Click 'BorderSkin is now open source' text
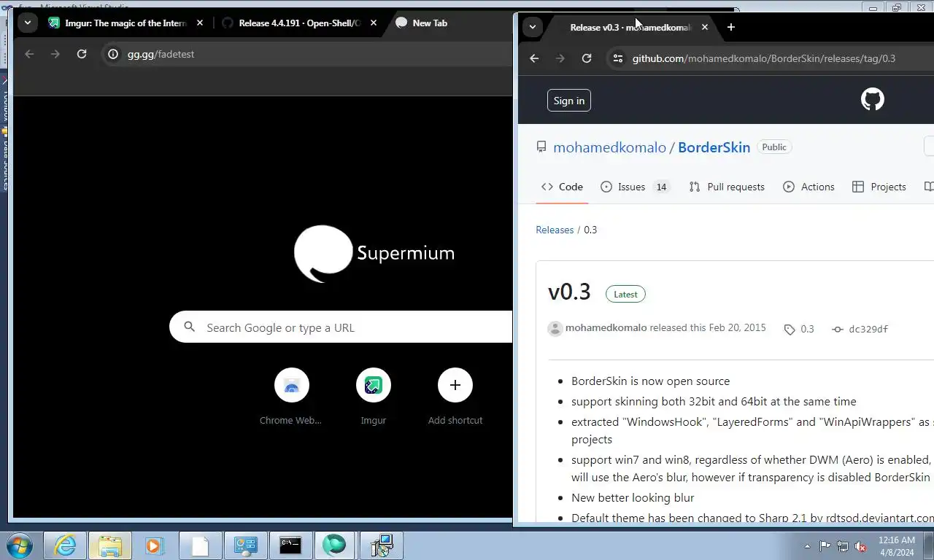The width and height of the screenshot is (934, 560). [x=650, y=381]
